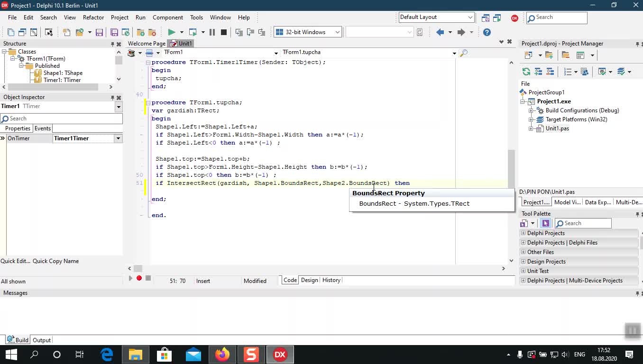
Task: Switch to the Design view tab
Action: (309, 280)
